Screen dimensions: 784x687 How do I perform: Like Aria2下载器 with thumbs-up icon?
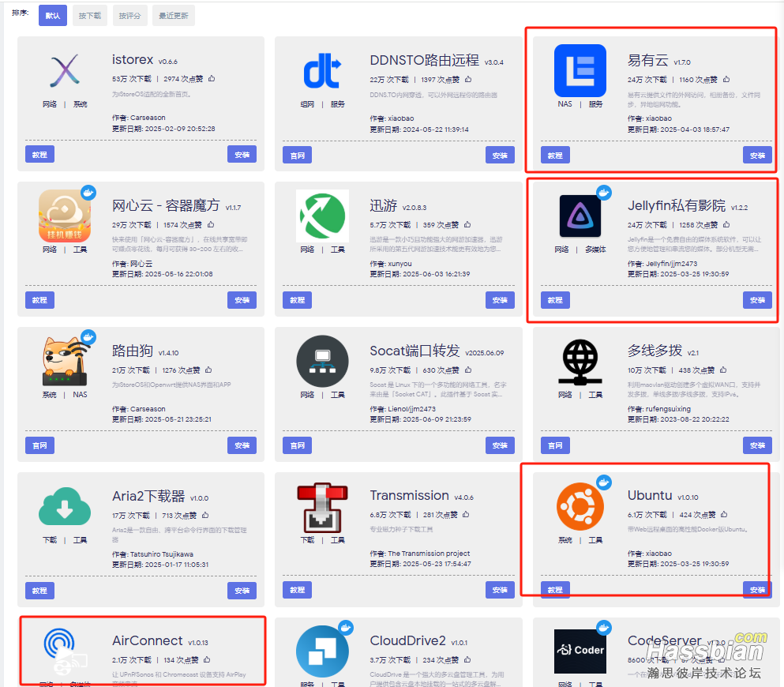pos(205,515)
